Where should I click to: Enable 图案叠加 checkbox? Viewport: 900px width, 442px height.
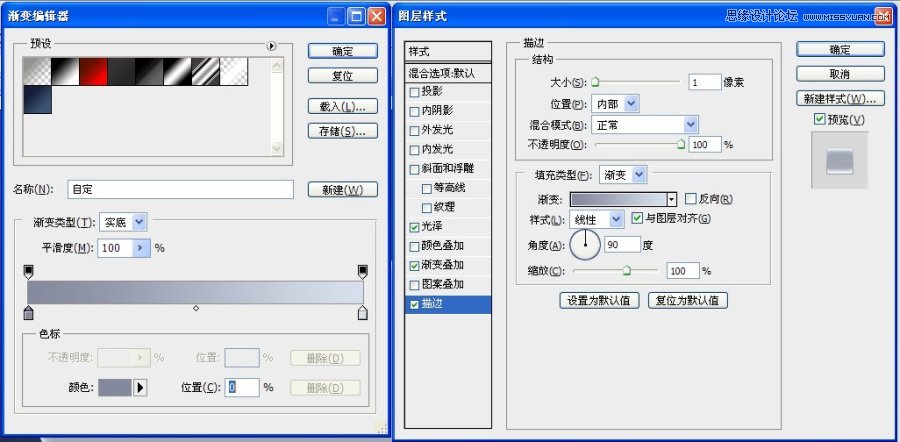click(x=414, y=285)
